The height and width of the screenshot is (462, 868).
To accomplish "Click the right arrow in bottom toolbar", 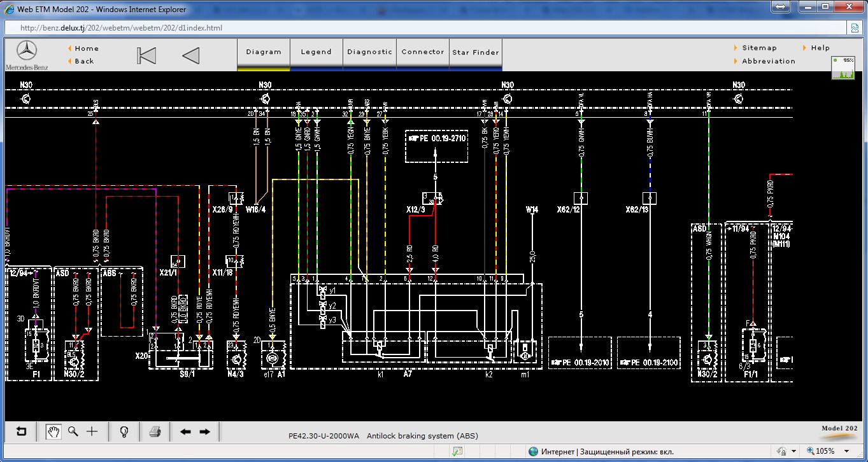I will tap(205, 431).
